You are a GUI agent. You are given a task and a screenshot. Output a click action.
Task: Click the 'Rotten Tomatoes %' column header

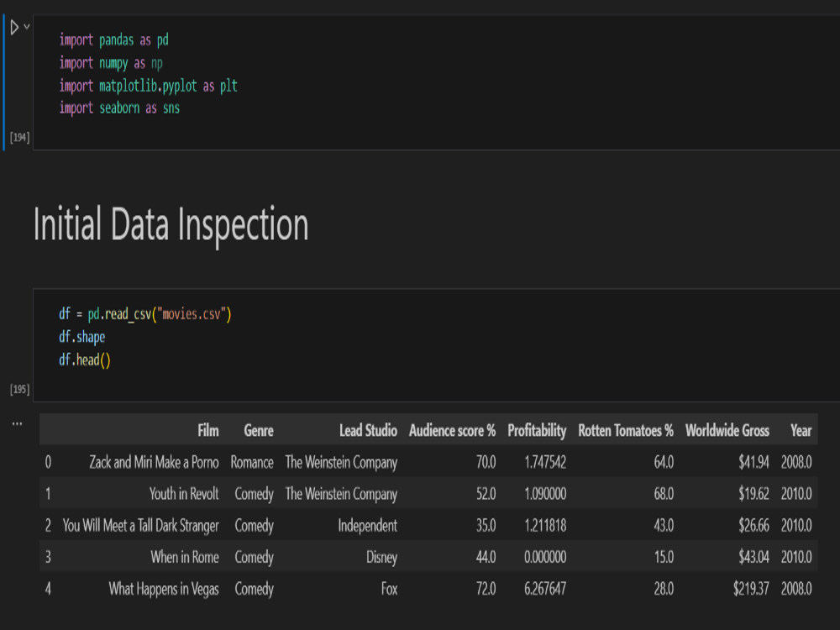(626, 430)
